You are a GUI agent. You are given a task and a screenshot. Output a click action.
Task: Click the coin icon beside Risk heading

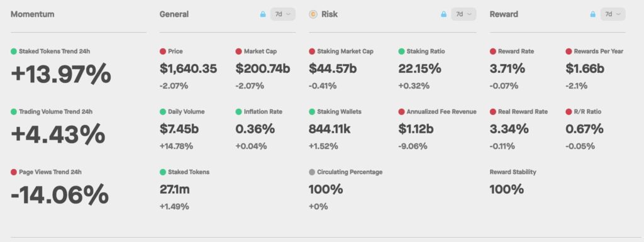tap(313, 14)
